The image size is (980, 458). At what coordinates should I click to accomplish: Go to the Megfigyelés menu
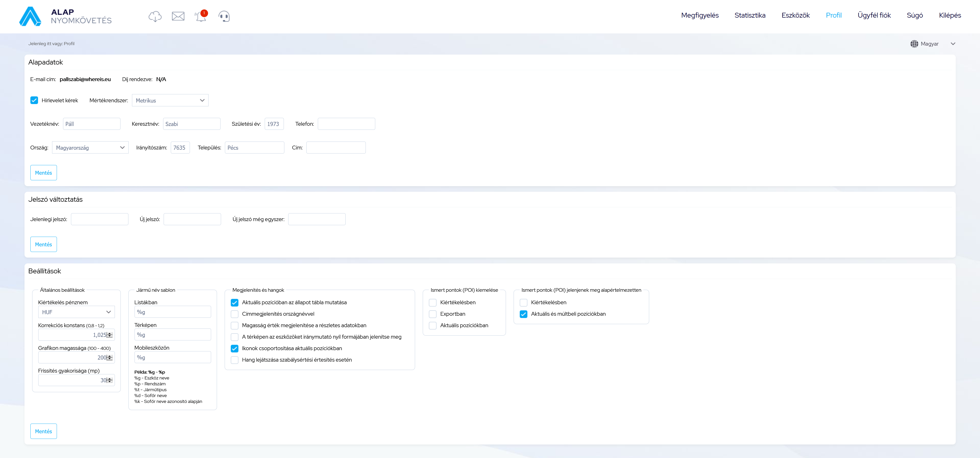pyautogui.click(x=700, y=15)
